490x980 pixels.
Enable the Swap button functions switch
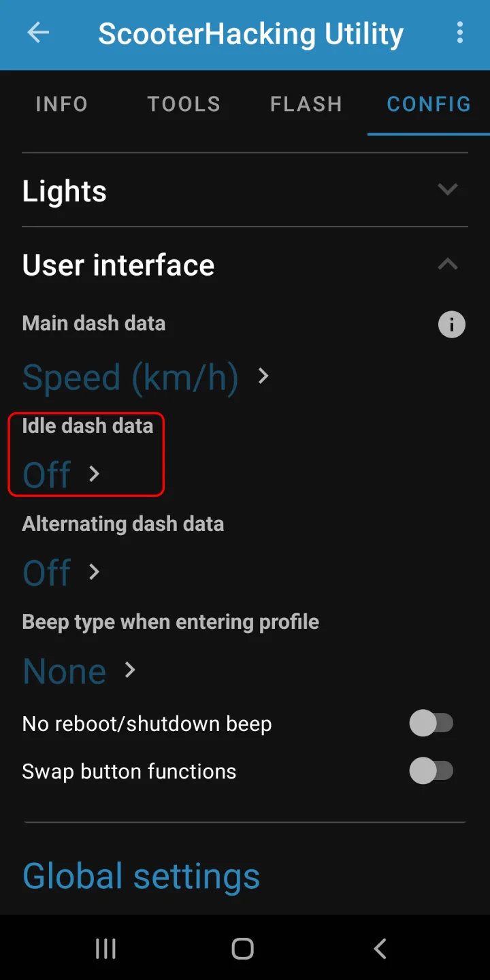pos(431,771)
